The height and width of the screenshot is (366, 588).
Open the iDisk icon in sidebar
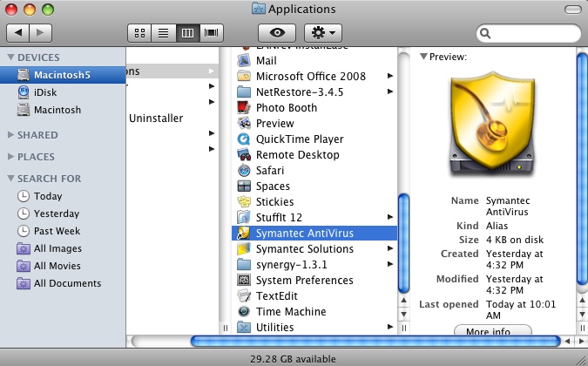[x=24, y=92]
